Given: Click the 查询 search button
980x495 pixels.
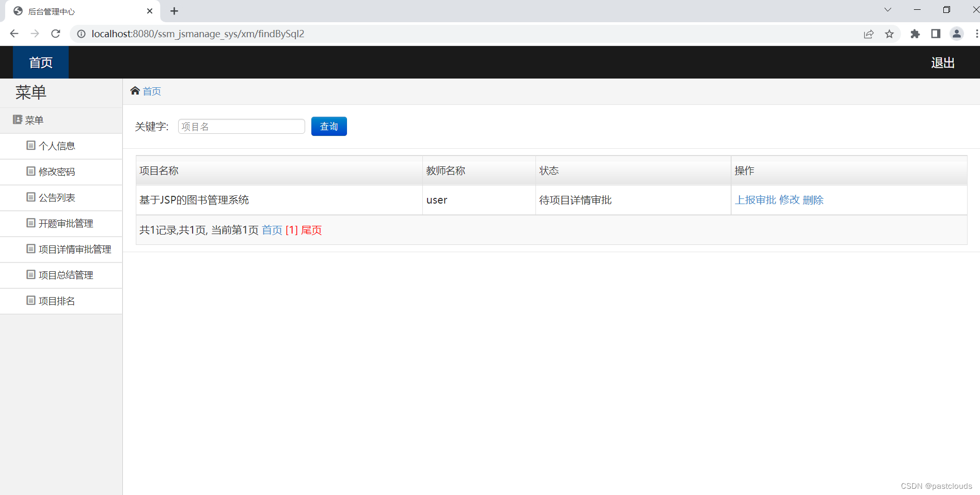Looking at the screenshot, I should 328,126.
